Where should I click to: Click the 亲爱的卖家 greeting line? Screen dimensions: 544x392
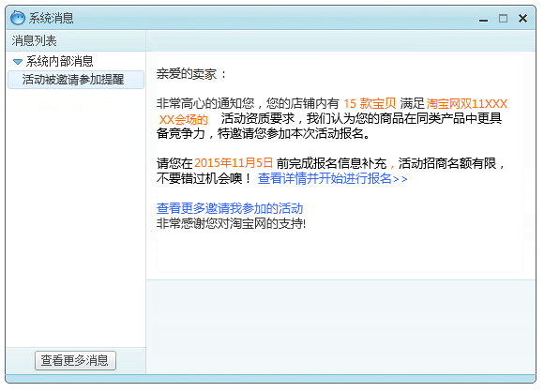pyautogui.click(x=190, y=74)
